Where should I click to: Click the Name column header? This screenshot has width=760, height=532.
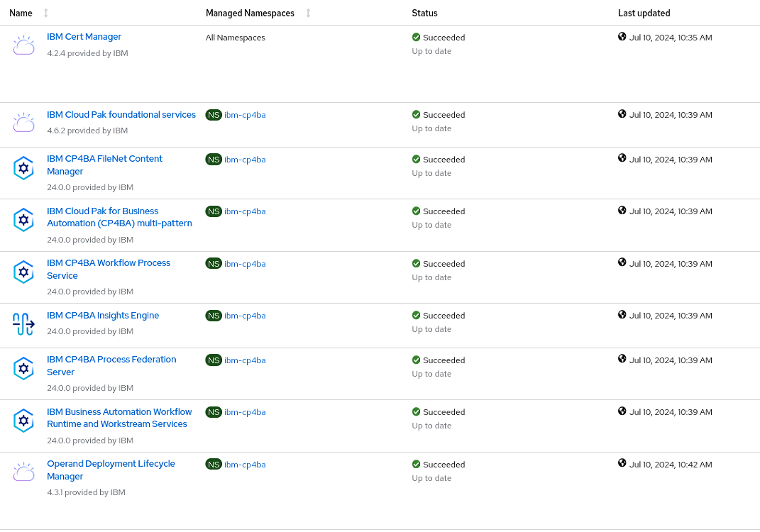pyautogui.click(x=21, y=13)
